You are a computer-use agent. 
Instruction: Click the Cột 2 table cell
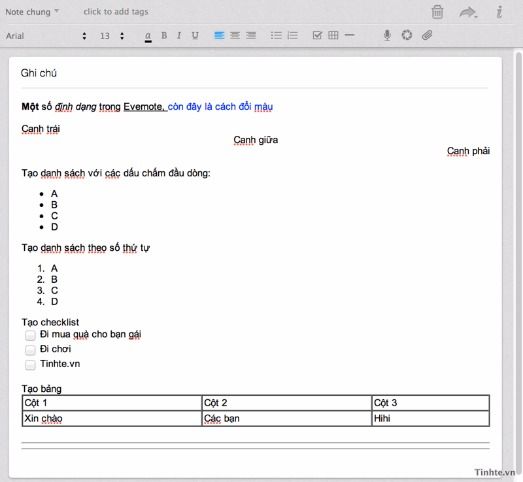pos(287,403)
